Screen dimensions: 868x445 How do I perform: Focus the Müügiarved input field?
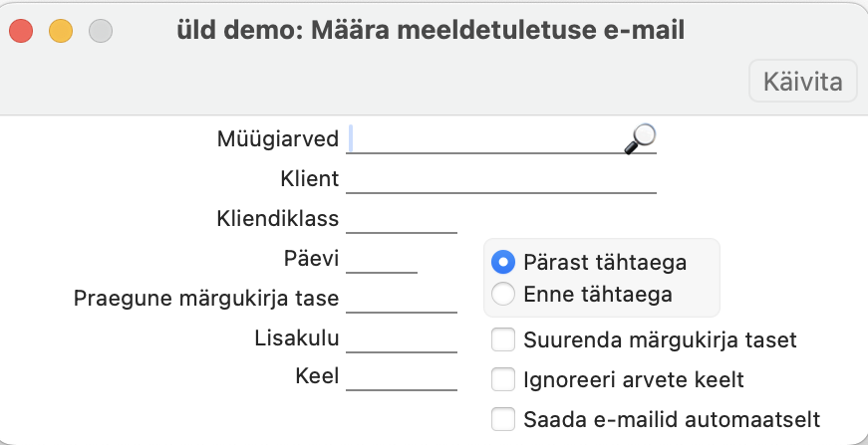coord(486,139)
